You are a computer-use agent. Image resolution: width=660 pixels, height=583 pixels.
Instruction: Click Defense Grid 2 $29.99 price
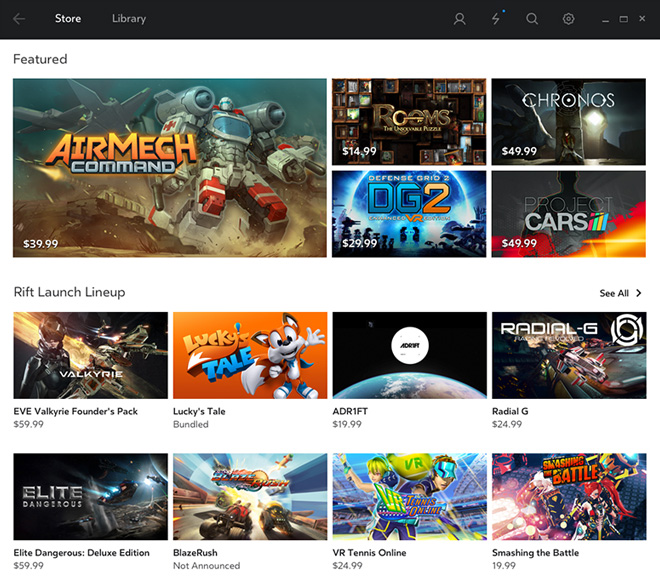pyautogui.click(x=359, y=243)
